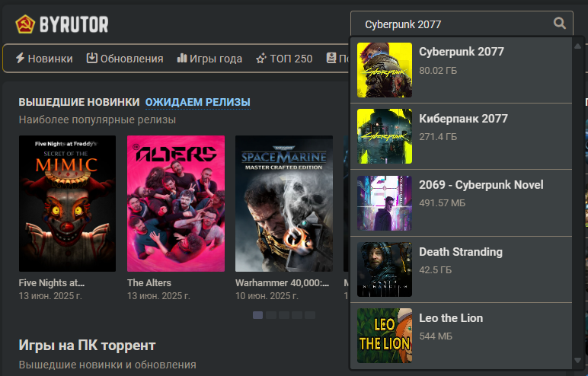Click the download icon beside Обновления

click(x=92, y=58)
